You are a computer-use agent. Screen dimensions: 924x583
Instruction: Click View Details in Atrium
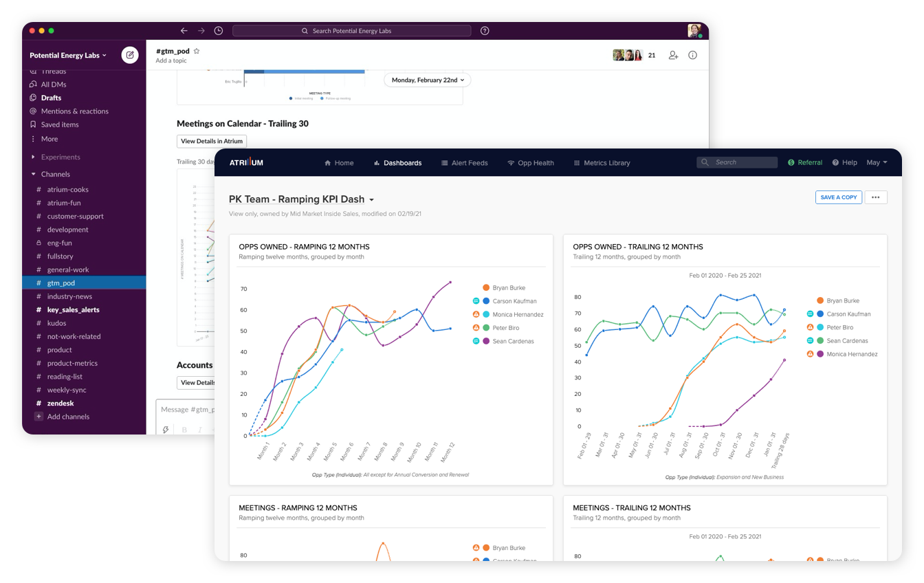(211, 141)
